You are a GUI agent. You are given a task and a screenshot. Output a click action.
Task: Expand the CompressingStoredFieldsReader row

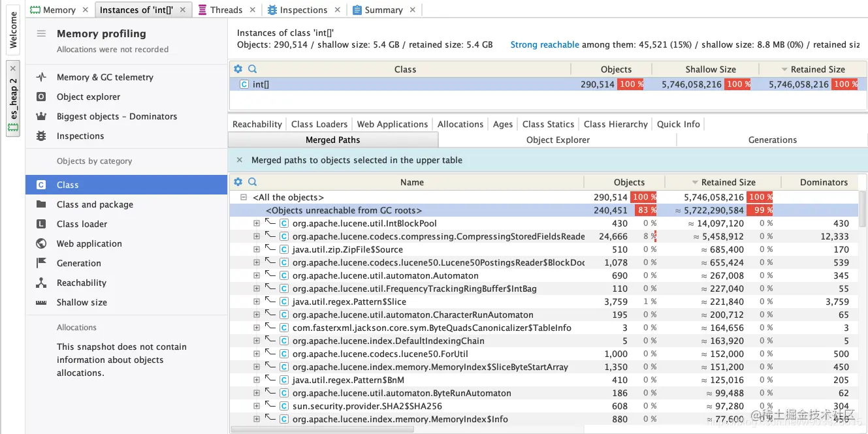(257, 236)
